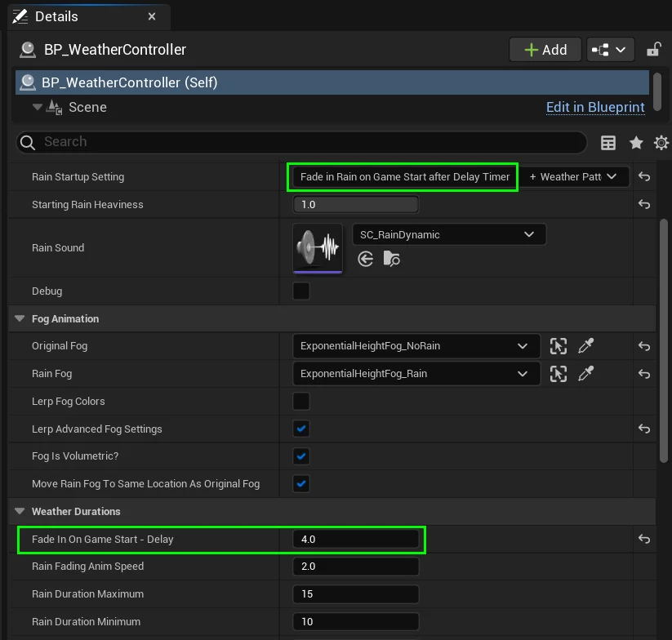The width and height of the screenshot is (672, 640).
Task: Open the Details settings gear icon
Action: click(x=661, y=143)
